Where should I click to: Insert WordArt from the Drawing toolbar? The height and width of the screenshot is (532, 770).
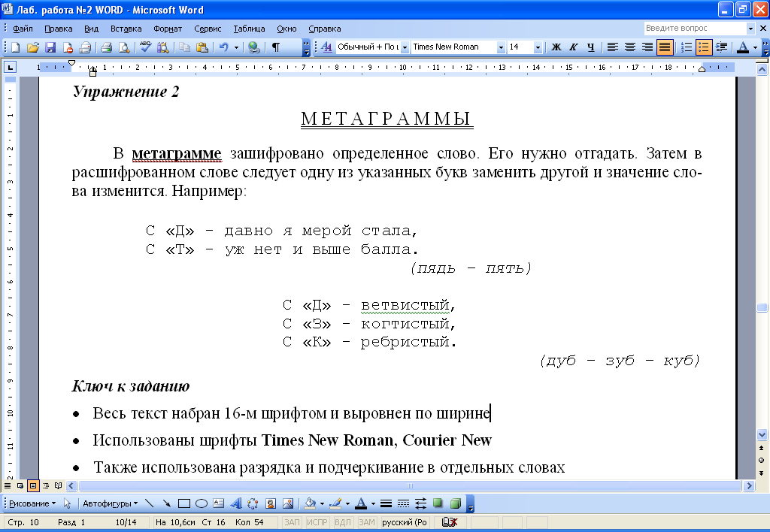(x=236, y=503)
